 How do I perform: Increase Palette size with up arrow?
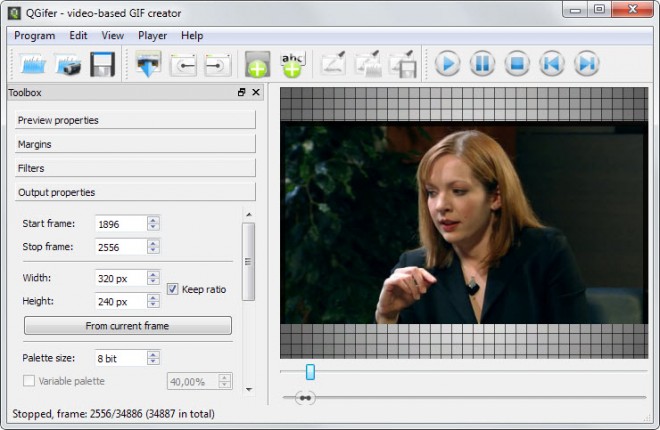coord(153,354)
